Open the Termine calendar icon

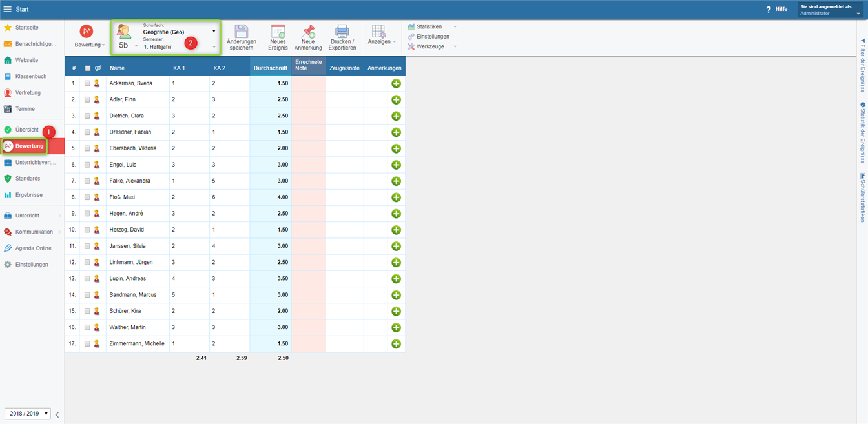click(8, 109)
